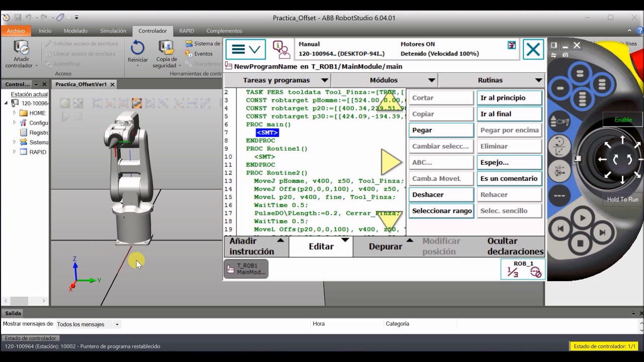Toggle the Editar menu on the FlexPendant
The width and height of the screenshot is (644, 362).
[x=321, y=246]
